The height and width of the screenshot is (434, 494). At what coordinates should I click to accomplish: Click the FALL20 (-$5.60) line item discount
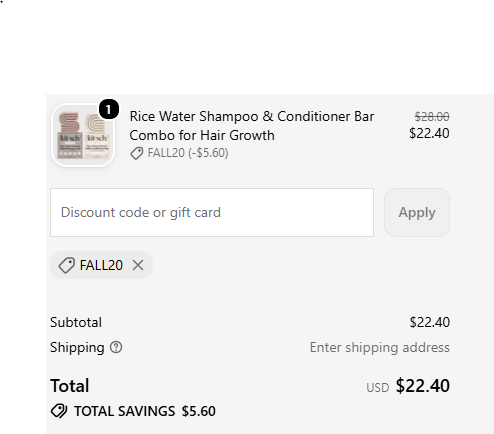pos(188,153)
